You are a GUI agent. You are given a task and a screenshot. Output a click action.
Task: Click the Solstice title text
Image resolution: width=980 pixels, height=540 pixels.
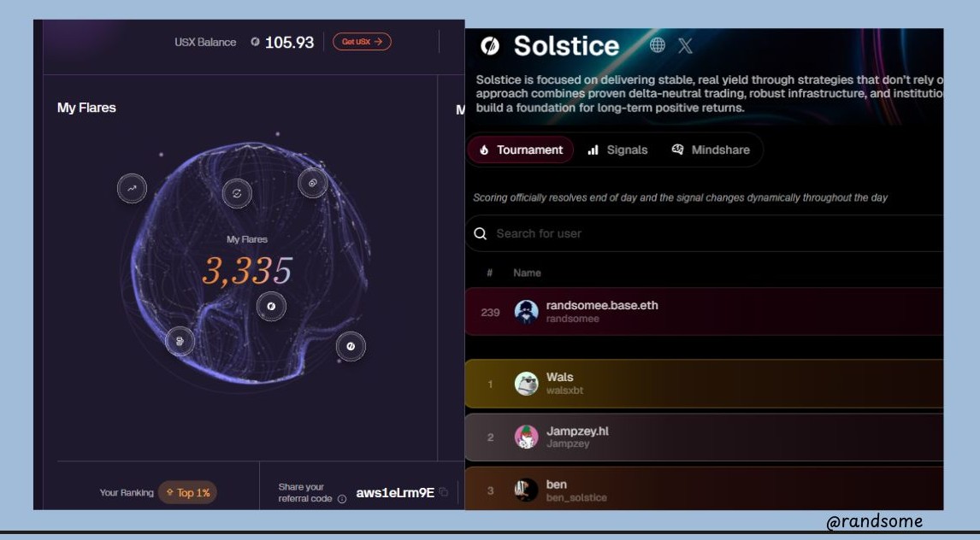pyautogui.click(x=566, y=45)
